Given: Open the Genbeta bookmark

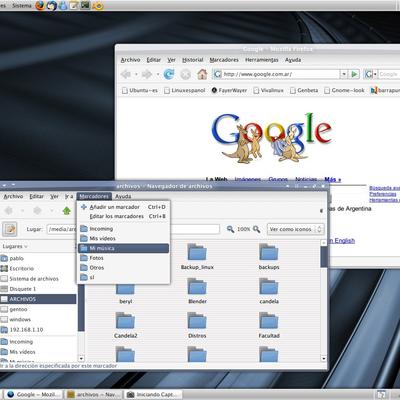Looking at the screenshot, I should pyautogui.click(x=304, y=90).
